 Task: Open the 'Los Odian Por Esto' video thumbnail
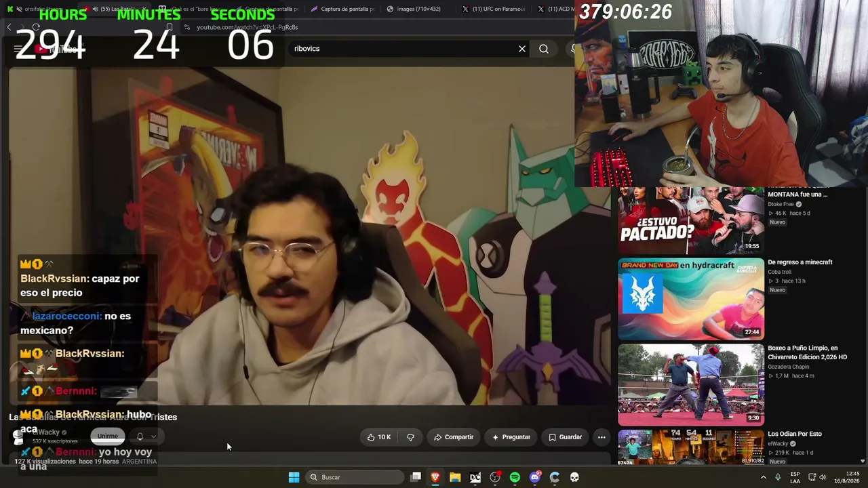point(690,447)
